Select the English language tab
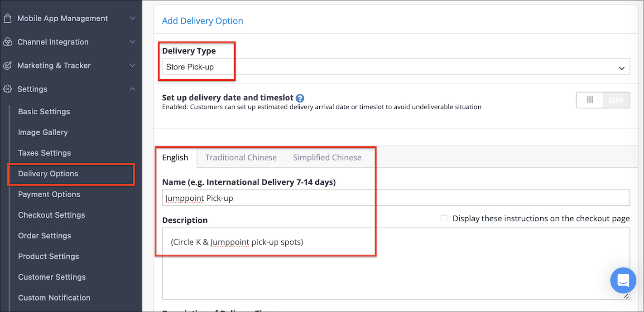Screen dimensions: 644x312 (175, 158)
